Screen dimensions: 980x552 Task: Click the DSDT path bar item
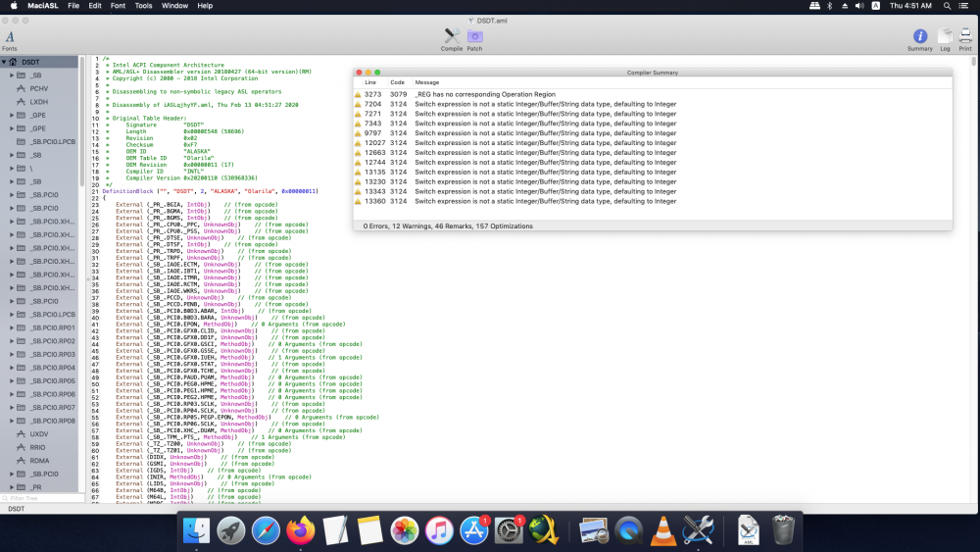click(x=17, y=509)
